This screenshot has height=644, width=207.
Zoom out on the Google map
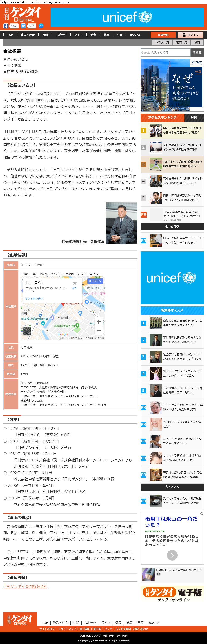click(x=99, y=330)
